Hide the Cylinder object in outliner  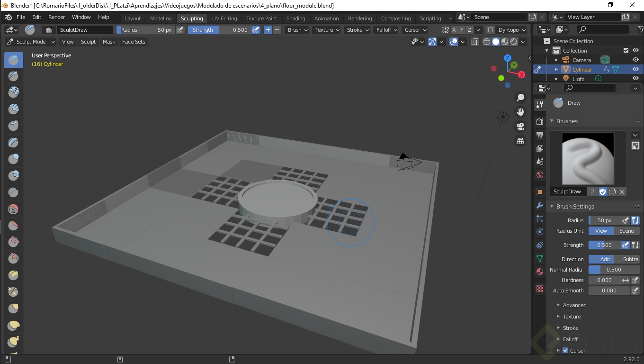[635, 69]
